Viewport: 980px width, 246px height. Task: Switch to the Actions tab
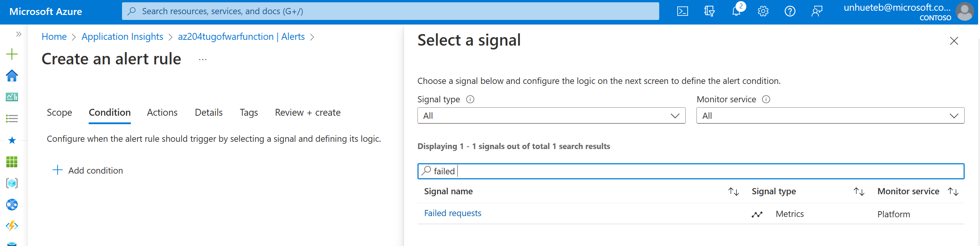coord(162,112)
